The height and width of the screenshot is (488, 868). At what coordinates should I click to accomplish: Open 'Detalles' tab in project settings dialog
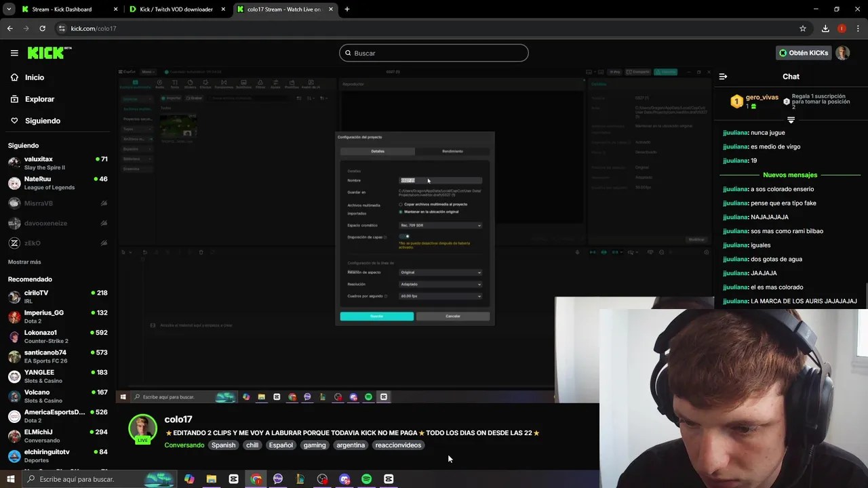(x=378, y=151)
